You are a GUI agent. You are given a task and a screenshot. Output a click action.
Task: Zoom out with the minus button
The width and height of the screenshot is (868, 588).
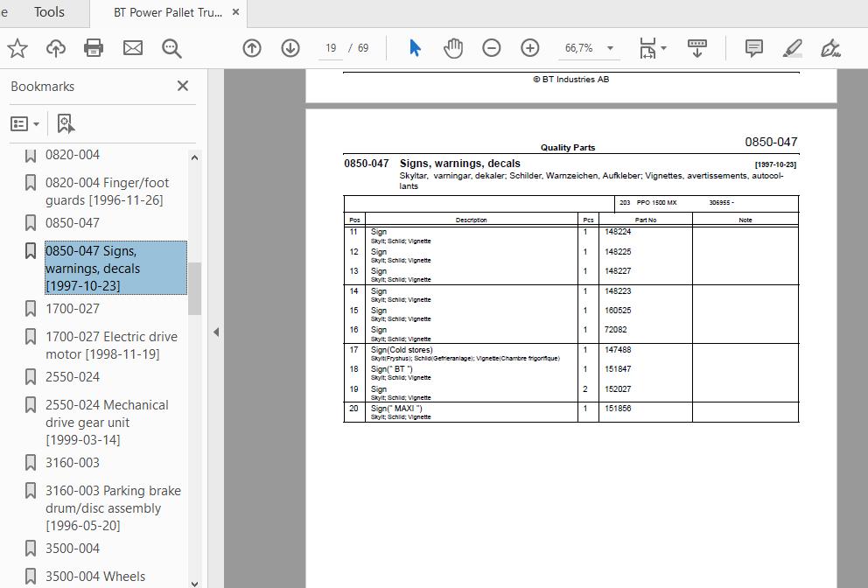[492, 48]
